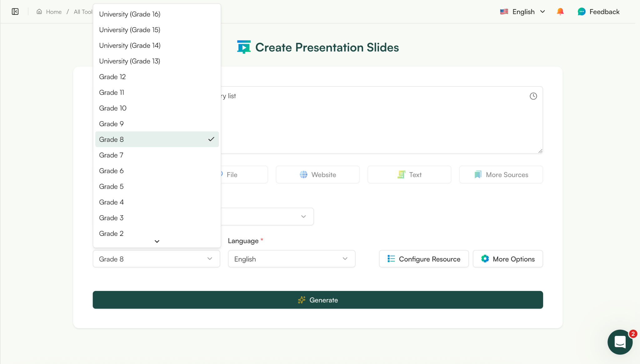Screen dimensions: 640x364
Task: Open More Options settings
Action: point(507,259)
